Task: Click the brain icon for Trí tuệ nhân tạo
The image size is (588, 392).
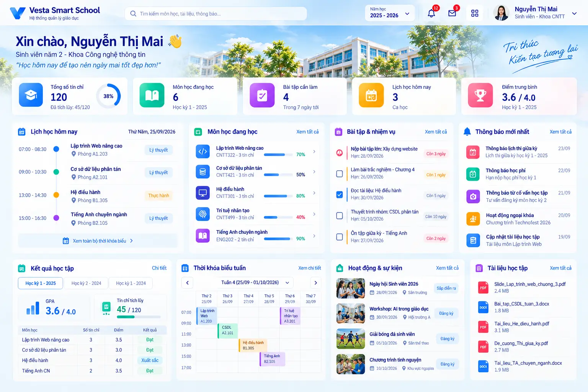Action: click(203, 214)
